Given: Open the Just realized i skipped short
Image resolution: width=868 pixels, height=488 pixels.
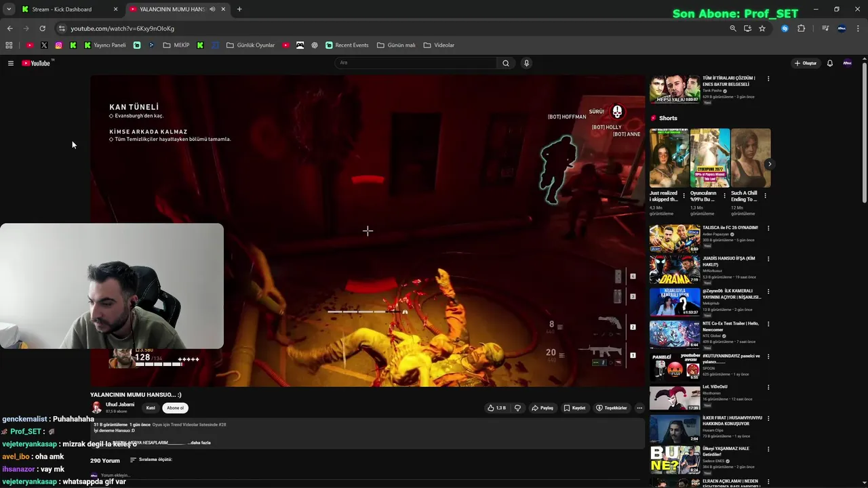Looking at the screenshot, I should pyautogui.click(x=669, y=158).
